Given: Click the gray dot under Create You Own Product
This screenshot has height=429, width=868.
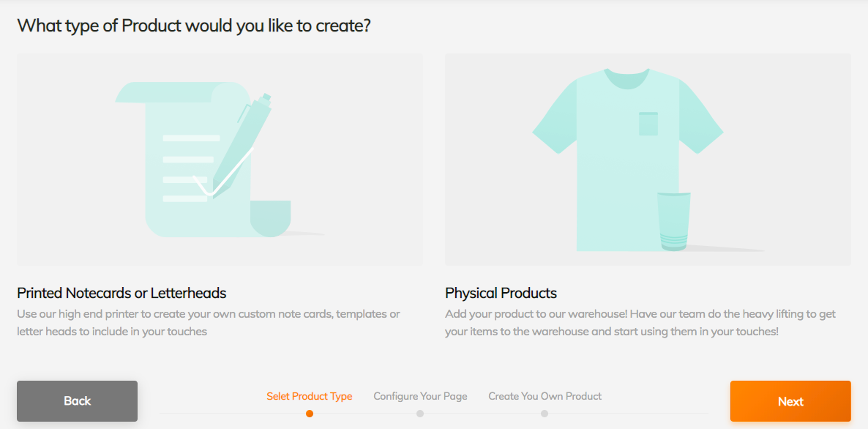Looking at the screenshot, I should point(545,414).
